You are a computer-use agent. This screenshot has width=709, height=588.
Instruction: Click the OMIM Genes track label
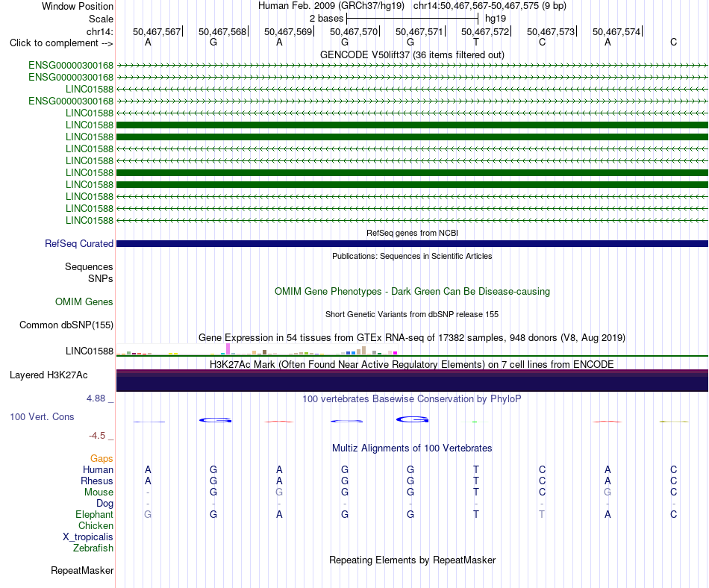click(84, 302)
